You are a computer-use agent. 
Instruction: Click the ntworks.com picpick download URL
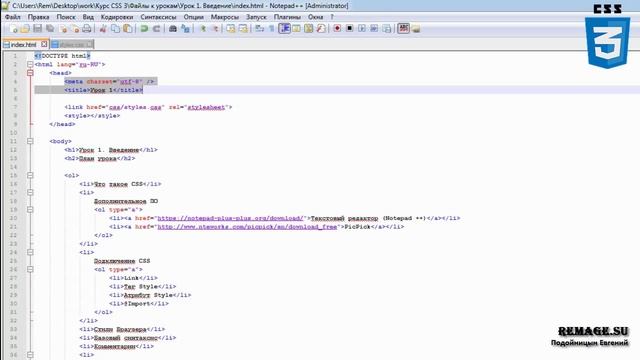(247, 227)
